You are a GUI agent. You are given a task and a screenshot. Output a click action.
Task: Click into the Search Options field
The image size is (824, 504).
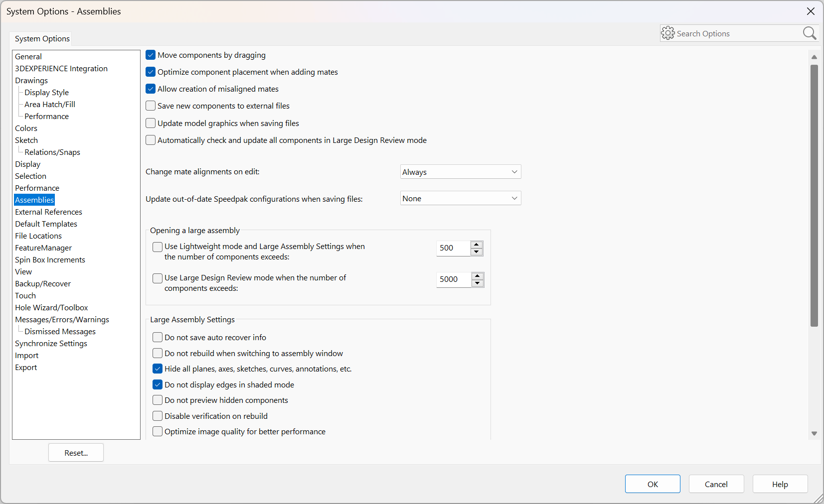click(738, 33)
